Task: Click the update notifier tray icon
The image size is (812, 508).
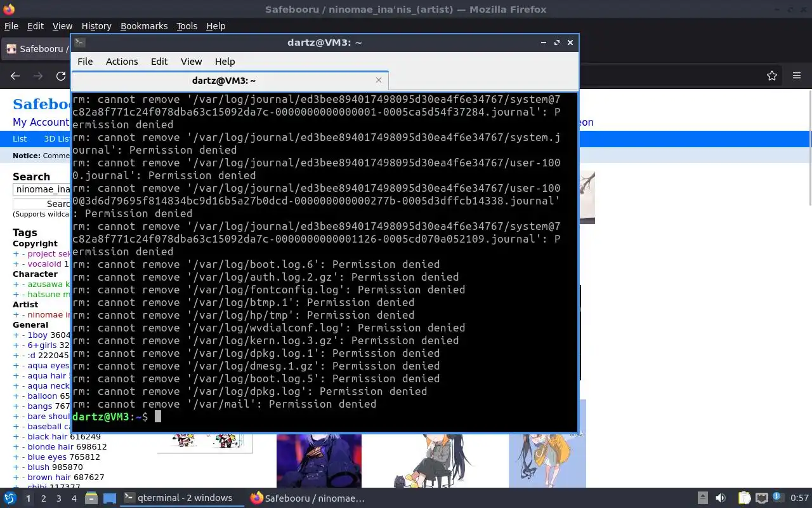Action: (x=778, y=498)
